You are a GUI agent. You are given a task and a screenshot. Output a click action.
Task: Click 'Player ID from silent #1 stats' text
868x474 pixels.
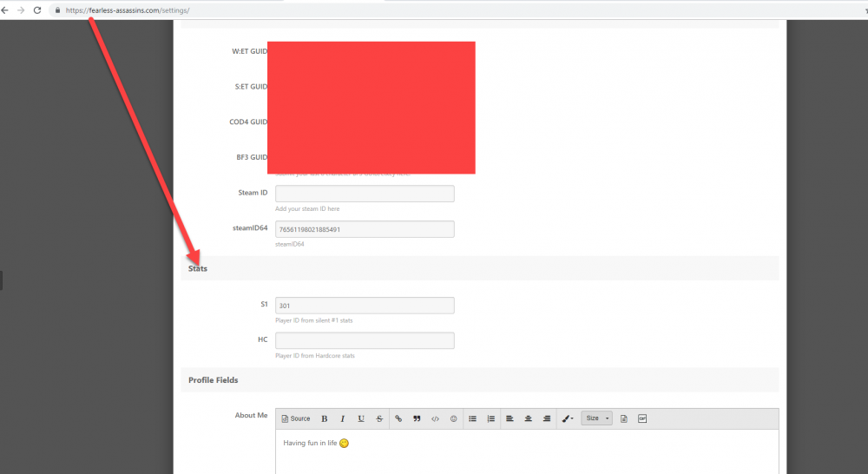[314, 320]
